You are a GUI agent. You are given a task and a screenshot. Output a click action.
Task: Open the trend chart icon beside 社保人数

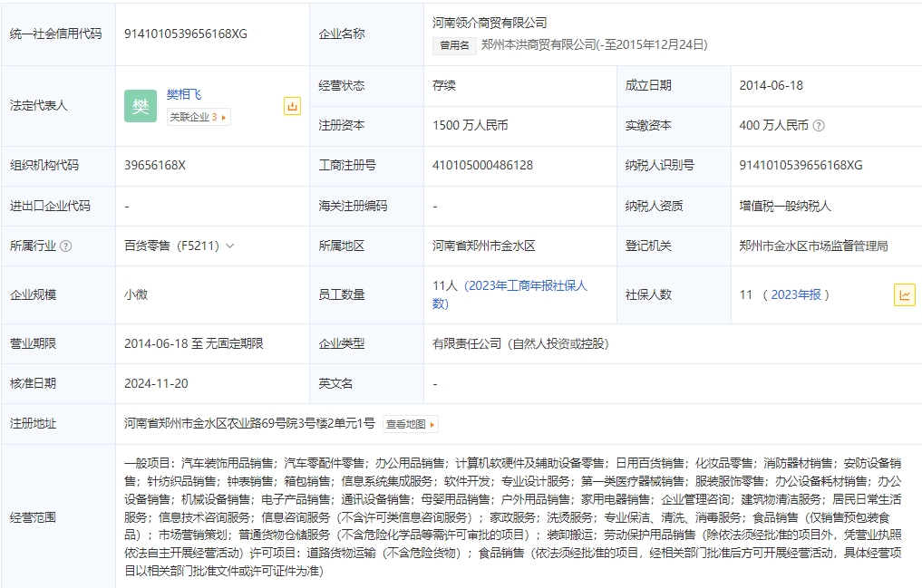click(x=905, y=294)
